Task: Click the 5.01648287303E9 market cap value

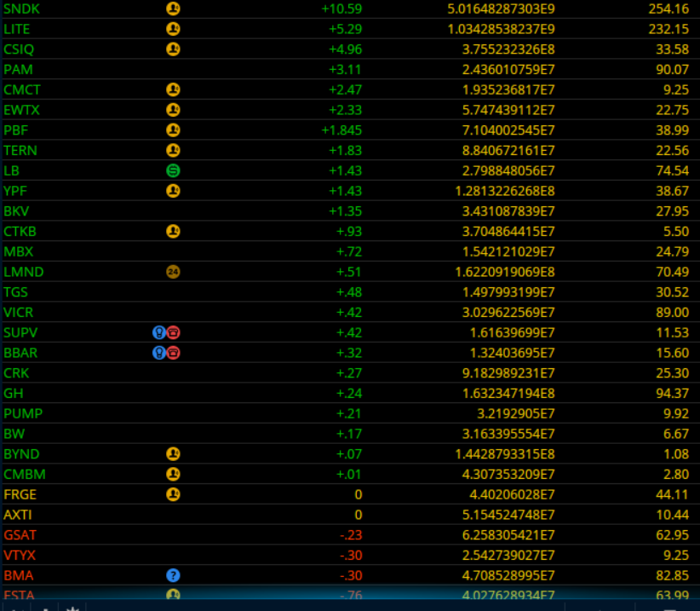Action: 501,9
